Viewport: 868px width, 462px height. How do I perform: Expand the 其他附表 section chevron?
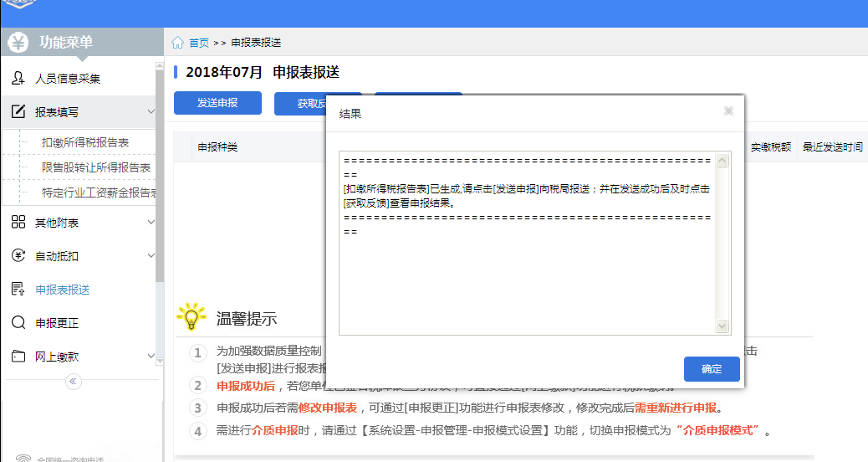coord(151,222)
